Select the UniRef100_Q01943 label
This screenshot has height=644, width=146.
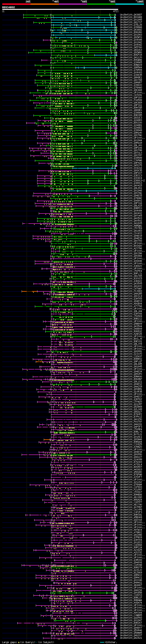click(x=131, y=35)
